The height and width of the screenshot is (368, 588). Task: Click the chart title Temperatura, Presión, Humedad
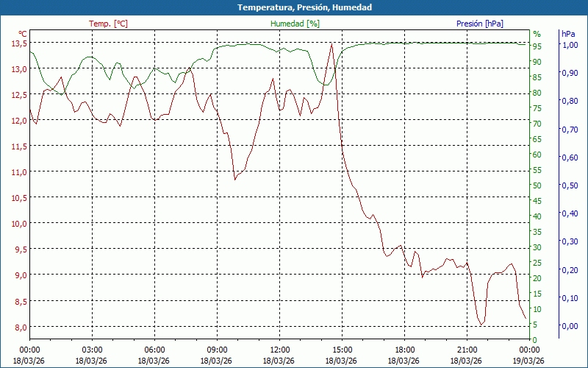[294, 7]
